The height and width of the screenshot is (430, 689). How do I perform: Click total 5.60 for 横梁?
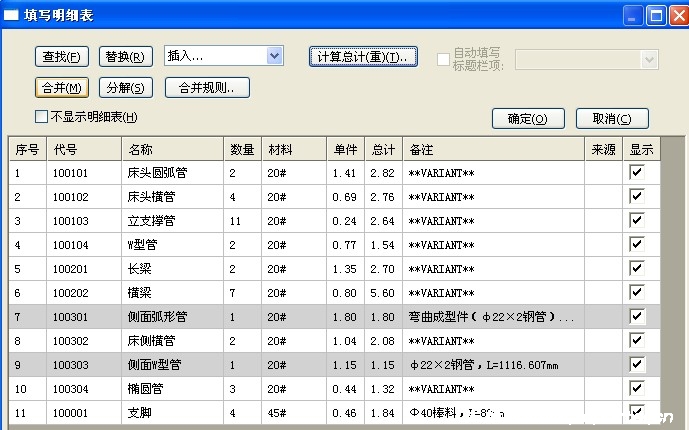click(x=384, y=293)
